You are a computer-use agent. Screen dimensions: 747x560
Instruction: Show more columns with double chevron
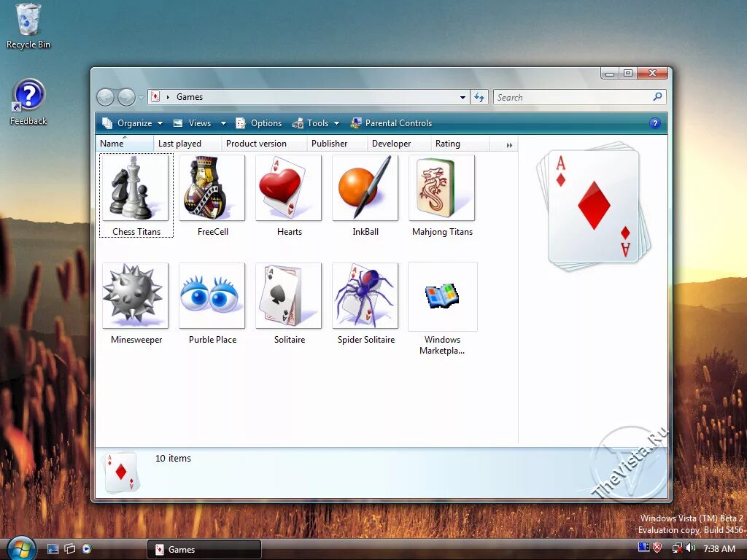tap(509, 145)
